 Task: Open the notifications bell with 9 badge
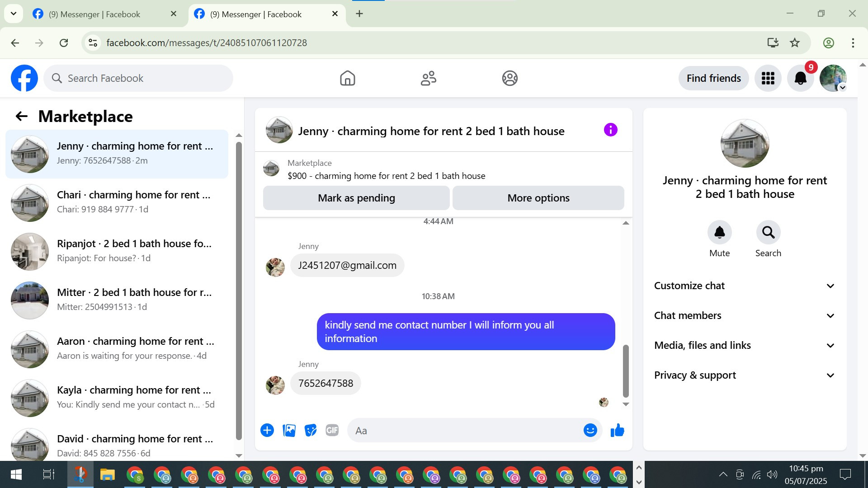point(800,78)
